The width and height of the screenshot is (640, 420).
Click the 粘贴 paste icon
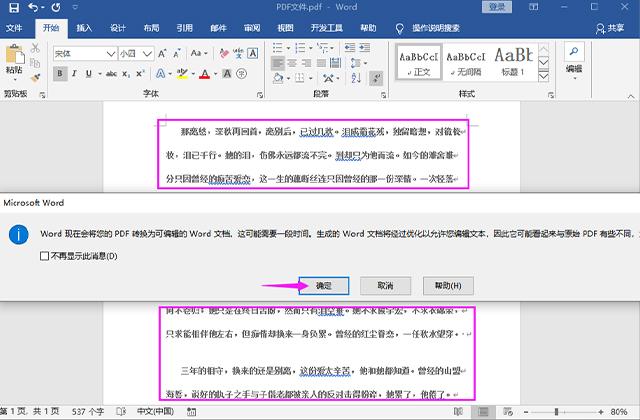pos(15,54)
